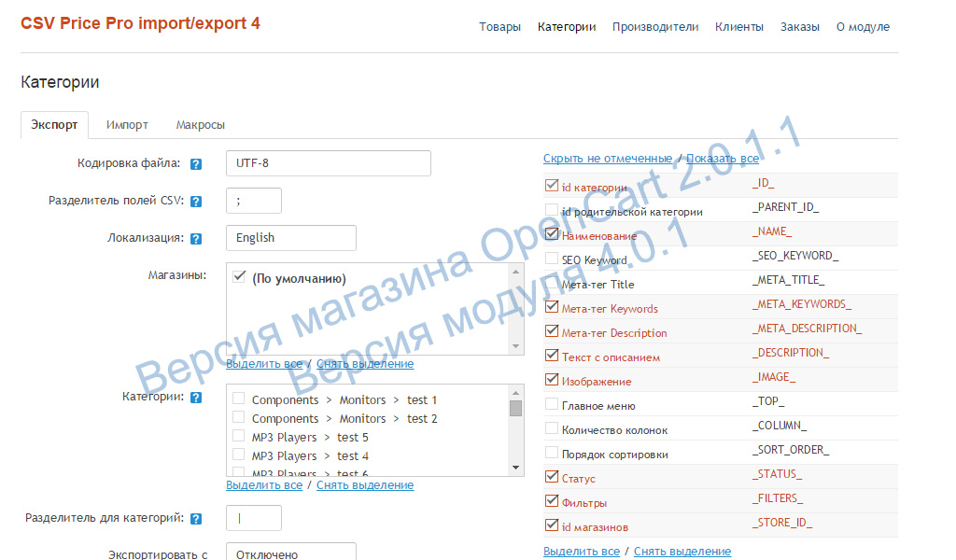Switch to the Экспорт tab
Image resolution: width=956 pixels, height=560 pixels.
pos(54,125)
